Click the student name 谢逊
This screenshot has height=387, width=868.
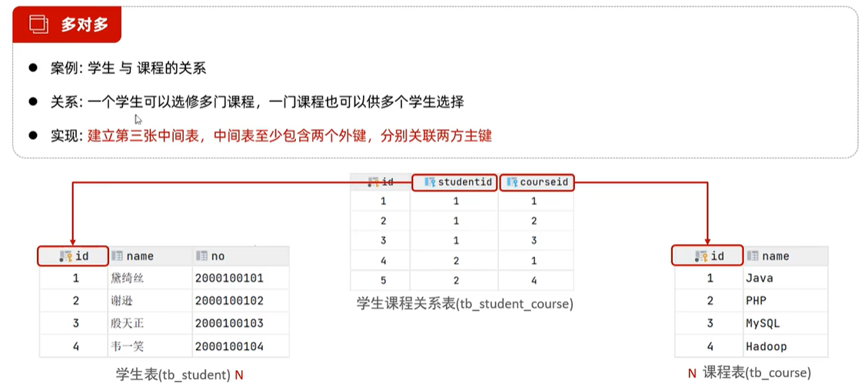coord(121,301)
